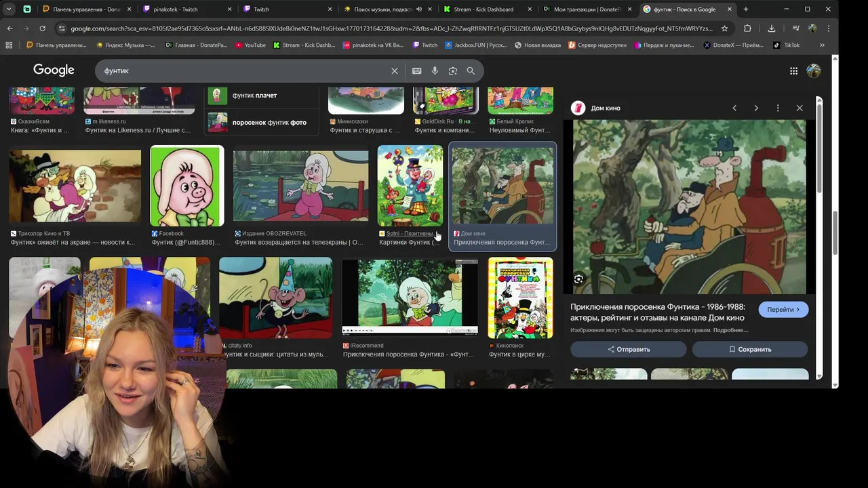Save image with Сохранить button

click(750, 349)
